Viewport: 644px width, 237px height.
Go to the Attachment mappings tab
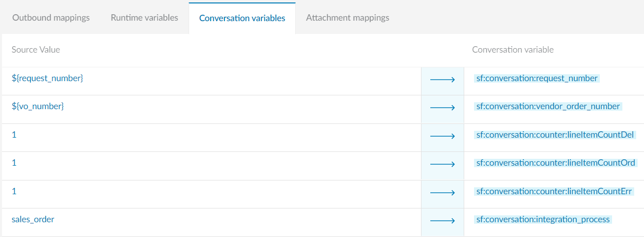pos(347,18)
